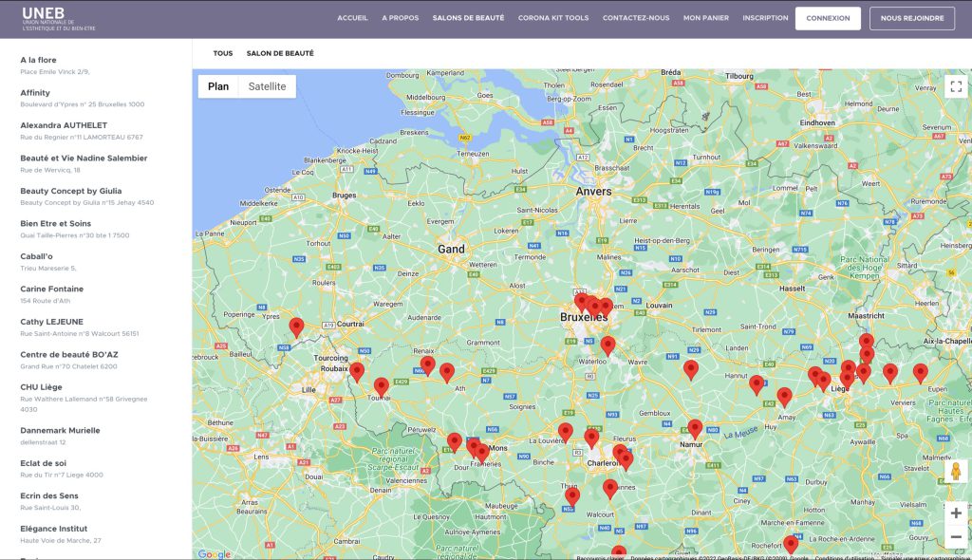Image resolution: width=972 pixels, height=560 pixels.
Task: Open the Cathy LEJEUNE listing
Action: [51, 322]
